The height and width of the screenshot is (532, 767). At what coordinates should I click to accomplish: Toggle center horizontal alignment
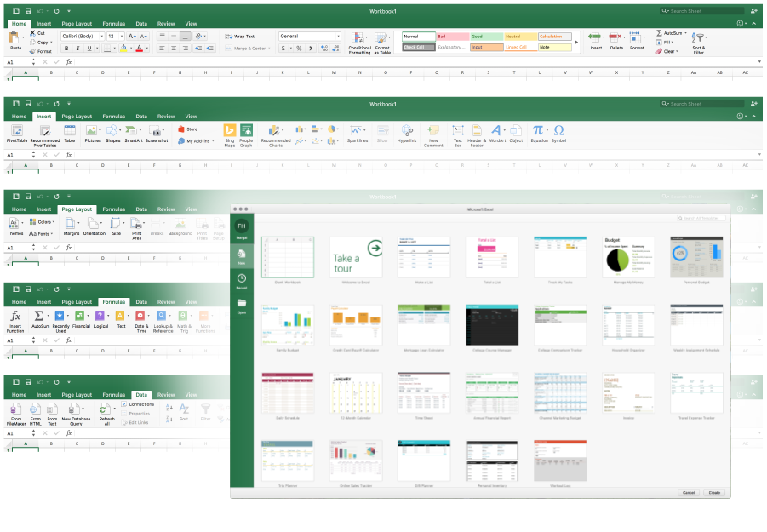(x=174, y=49)
